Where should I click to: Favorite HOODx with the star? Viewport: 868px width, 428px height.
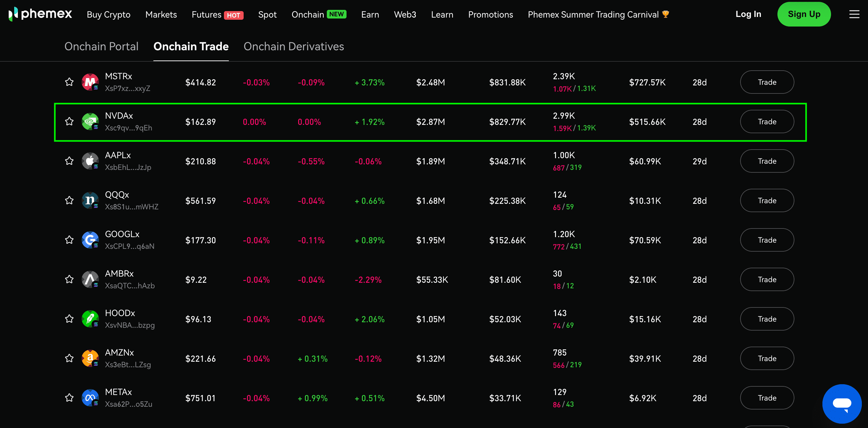(69, 319)
